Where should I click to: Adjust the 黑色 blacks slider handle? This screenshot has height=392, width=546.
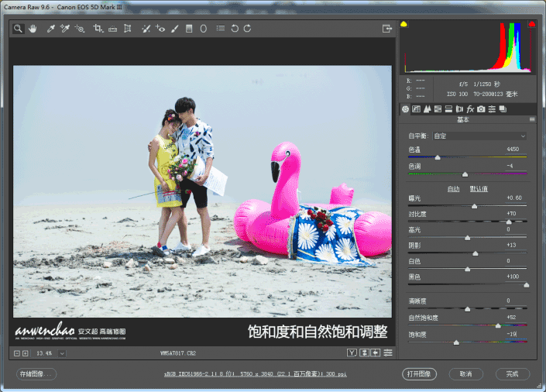[x=527, y=285]
